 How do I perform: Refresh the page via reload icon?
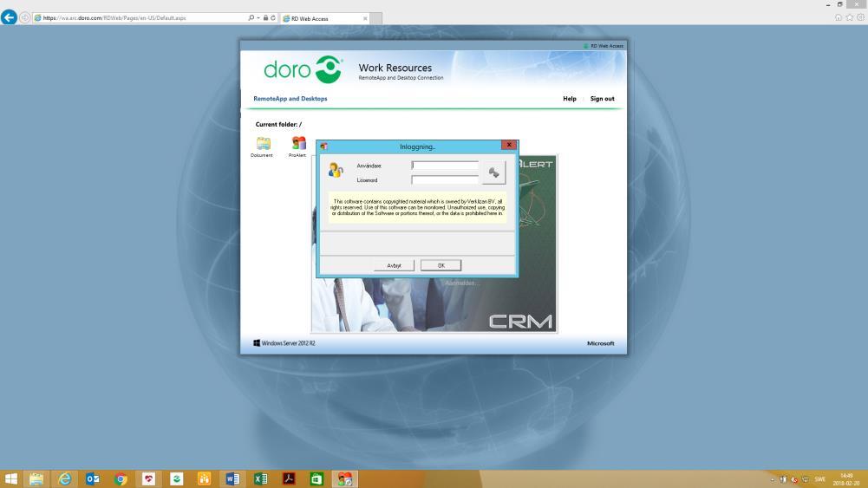pos(273,17)
